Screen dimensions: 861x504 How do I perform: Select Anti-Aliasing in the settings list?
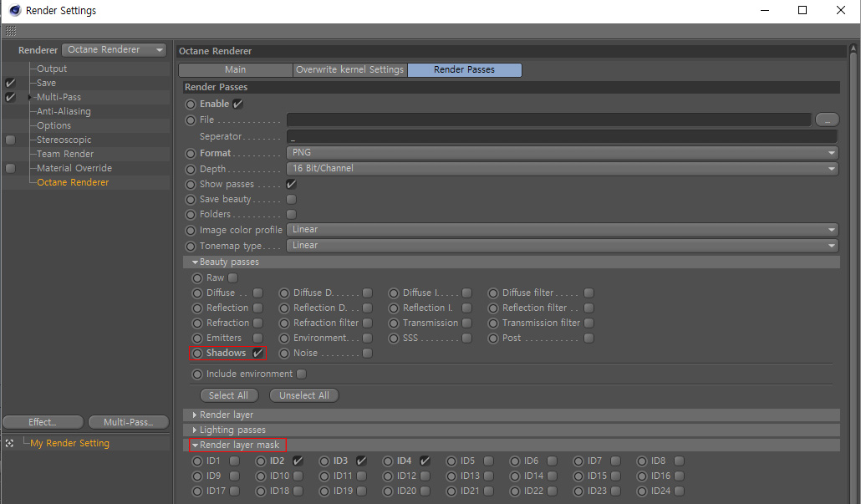click(x=64, y=111)
